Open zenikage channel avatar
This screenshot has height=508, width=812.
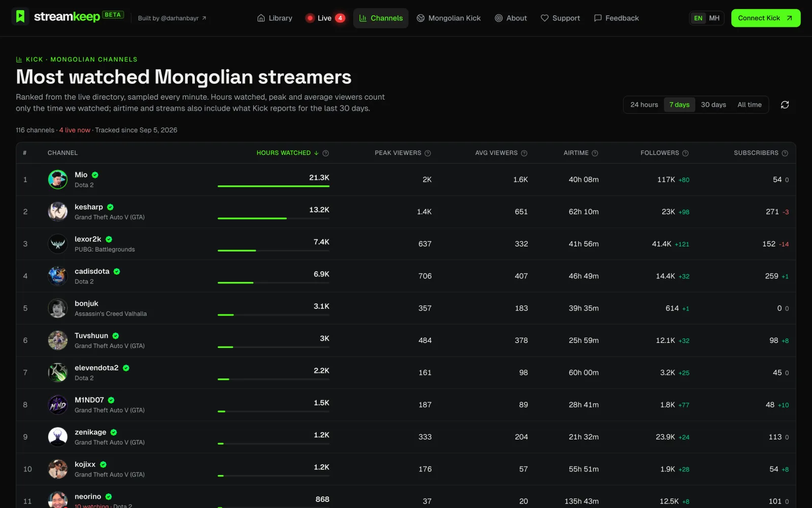pyautogui.click(x=58, y=437)
